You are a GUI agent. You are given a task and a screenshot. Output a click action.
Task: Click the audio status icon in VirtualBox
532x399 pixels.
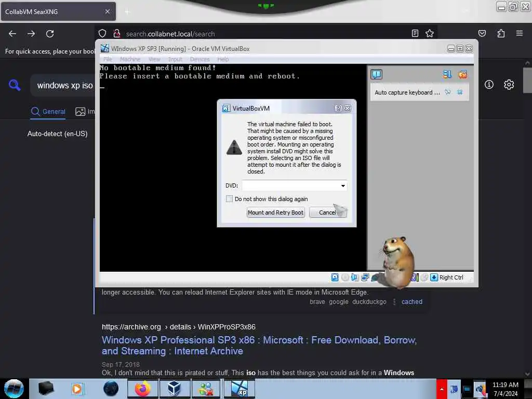pyautogui.click(x=354, y=277)
